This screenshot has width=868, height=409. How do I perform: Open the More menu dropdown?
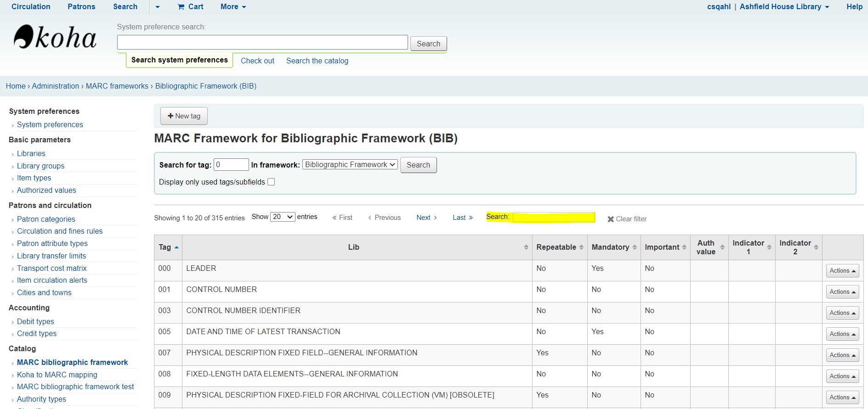point(233,7)
